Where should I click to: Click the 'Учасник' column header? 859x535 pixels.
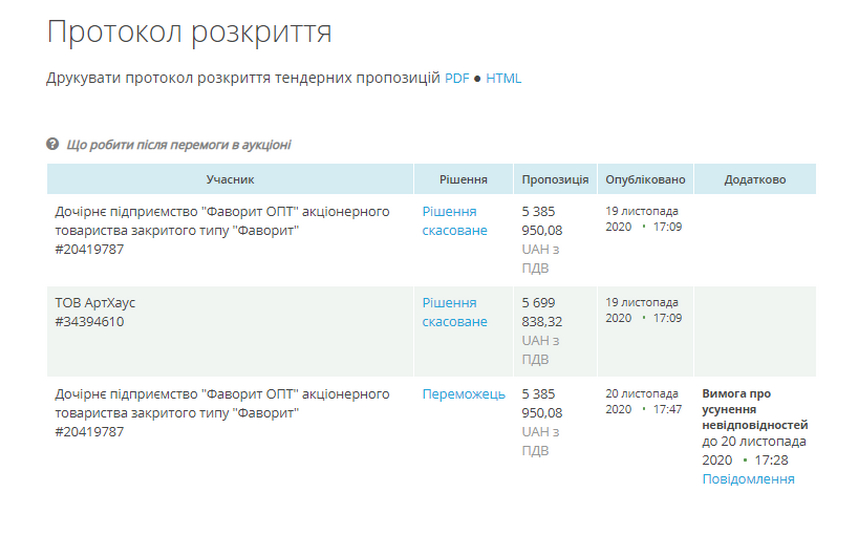pos(230,179)
